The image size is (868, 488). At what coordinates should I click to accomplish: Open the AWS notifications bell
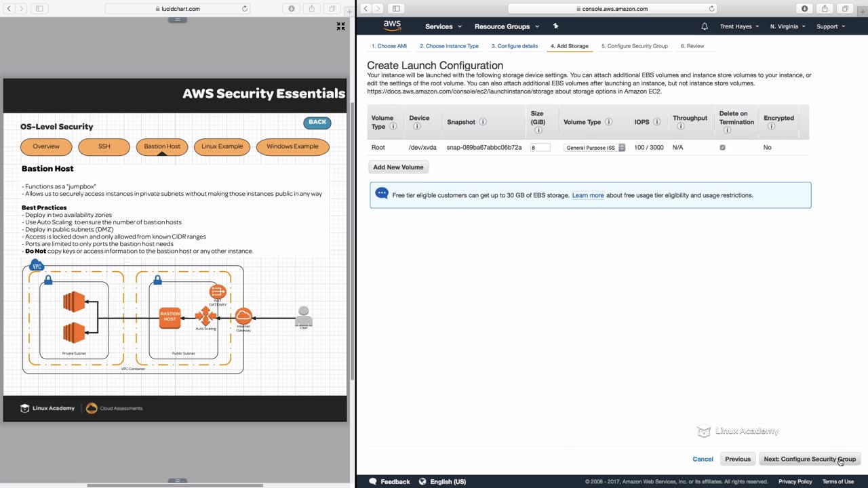pyautogui.click(x=705, y=26)
